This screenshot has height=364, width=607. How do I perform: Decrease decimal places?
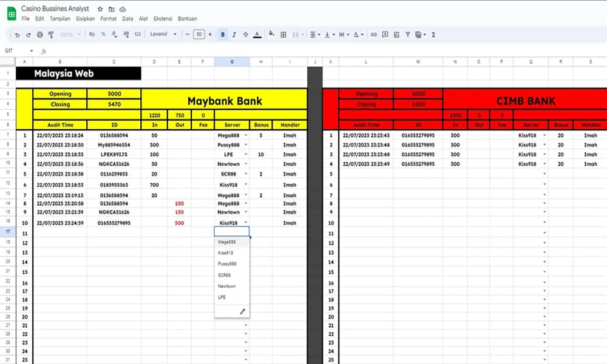click(114, 35)
